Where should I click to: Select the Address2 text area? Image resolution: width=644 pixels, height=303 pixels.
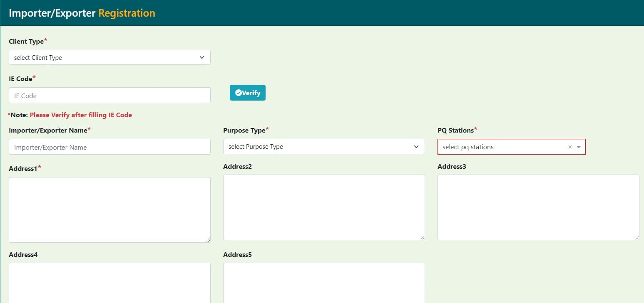coord(324,207)
